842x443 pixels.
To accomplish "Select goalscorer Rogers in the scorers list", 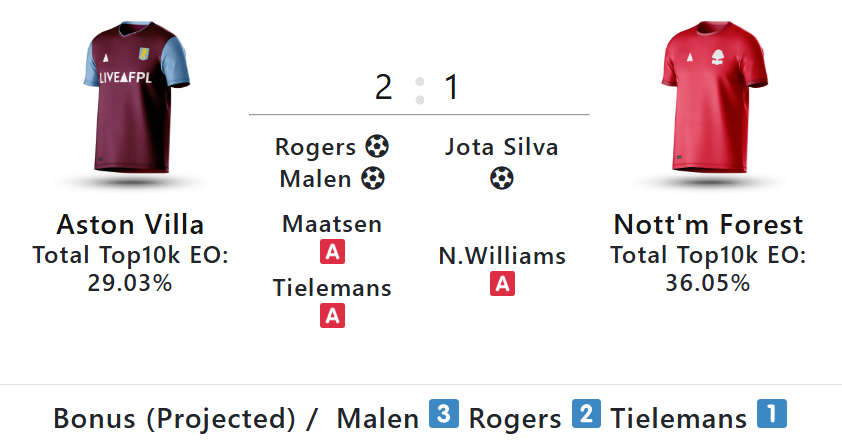I will (316, 147).
